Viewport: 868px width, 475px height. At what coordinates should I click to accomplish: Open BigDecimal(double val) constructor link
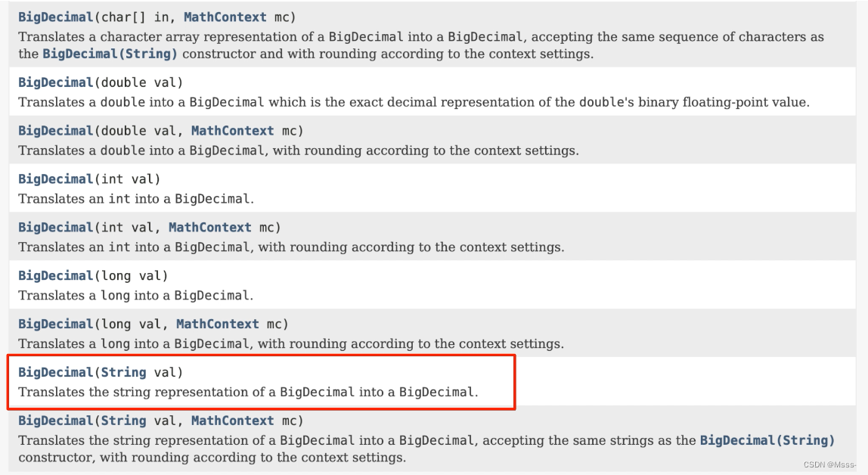coord(56,82)
